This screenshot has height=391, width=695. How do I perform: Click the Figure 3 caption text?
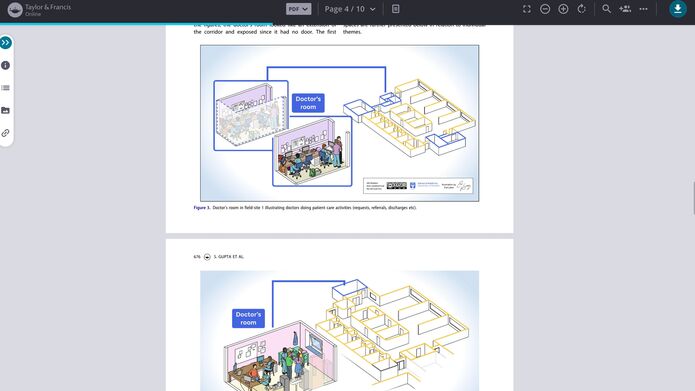[x=305, y=207]
